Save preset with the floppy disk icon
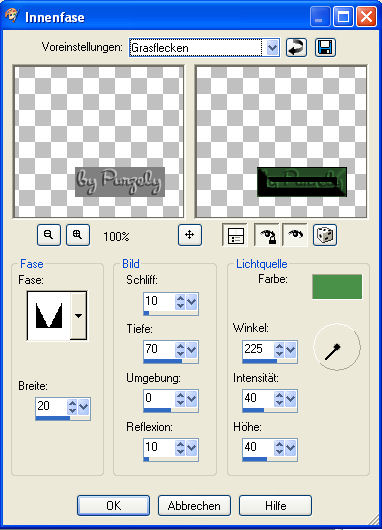 click(x=325, y=47)
